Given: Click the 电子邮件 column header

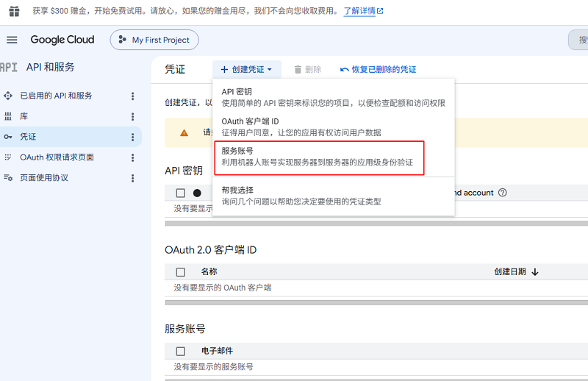Looking at the screenshot, I should pyautogui.click(x=217, y=351).
